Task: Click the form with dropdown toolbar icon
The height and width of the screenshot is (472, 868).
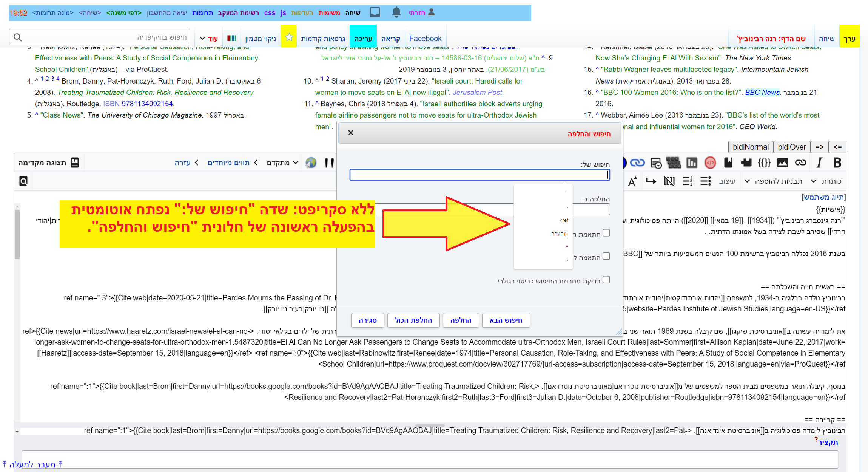Action: click(656, 163)
